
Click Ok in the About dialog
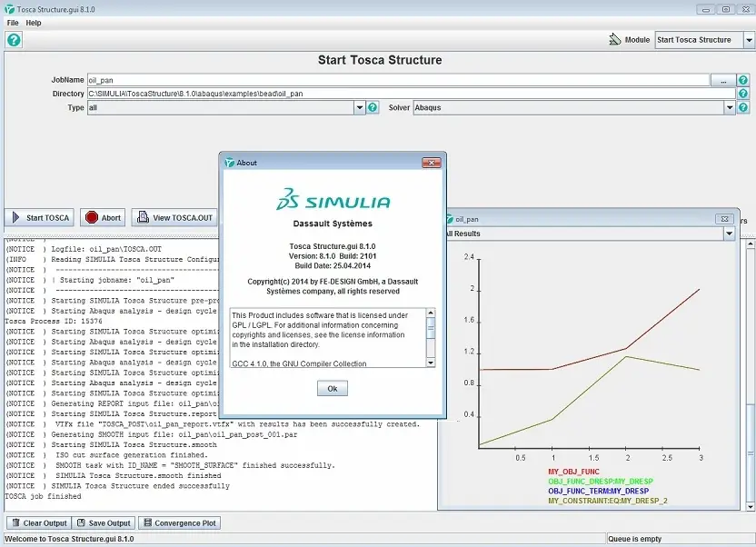333,388
